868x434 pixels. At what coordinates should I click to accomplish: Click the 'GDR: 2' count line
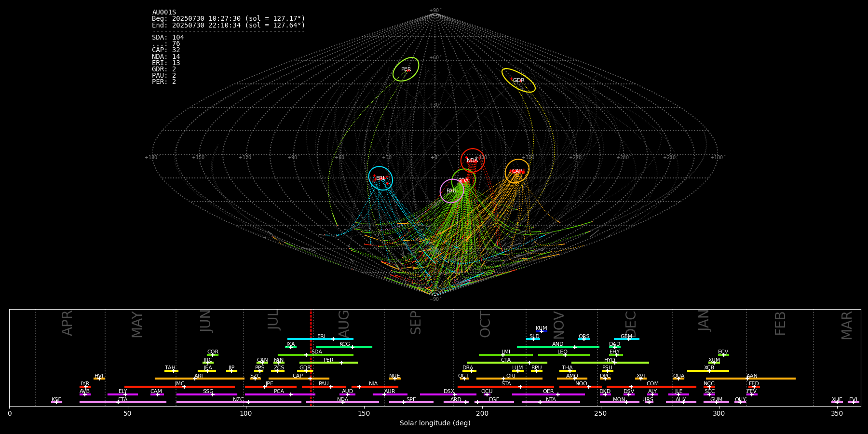pyautogui.click(x=164, y=69)
